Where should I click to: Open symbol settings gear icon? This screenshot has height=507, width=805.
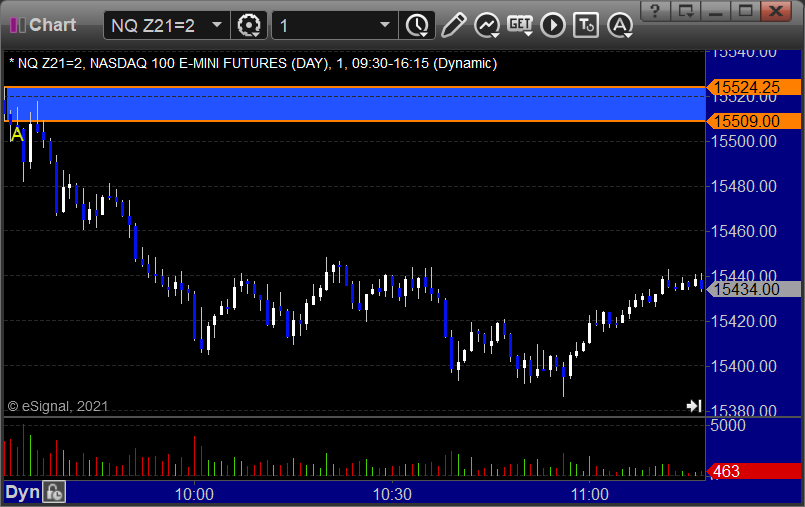point(249,25)
